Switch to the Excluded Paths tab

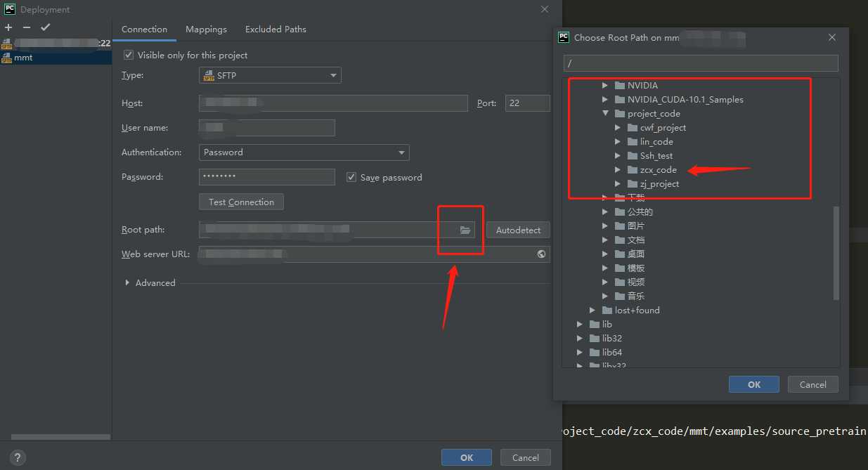coord(276,29)
